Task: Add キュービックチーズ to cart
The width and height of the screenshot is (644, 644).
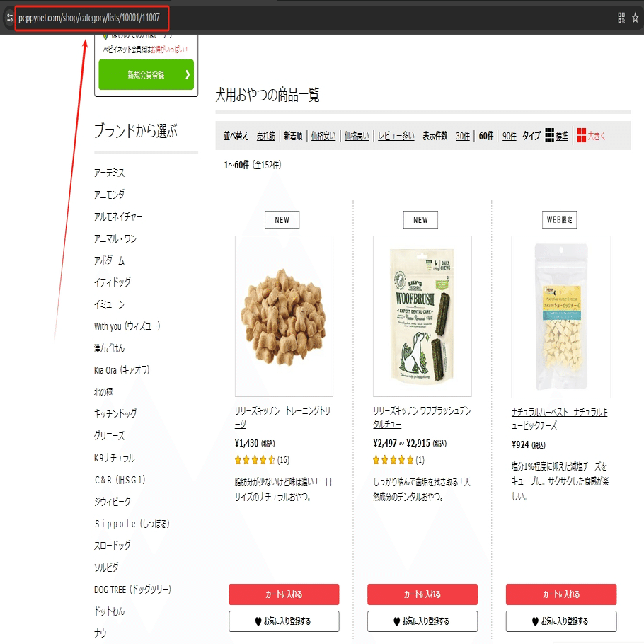Action: [x=561, y=594]
